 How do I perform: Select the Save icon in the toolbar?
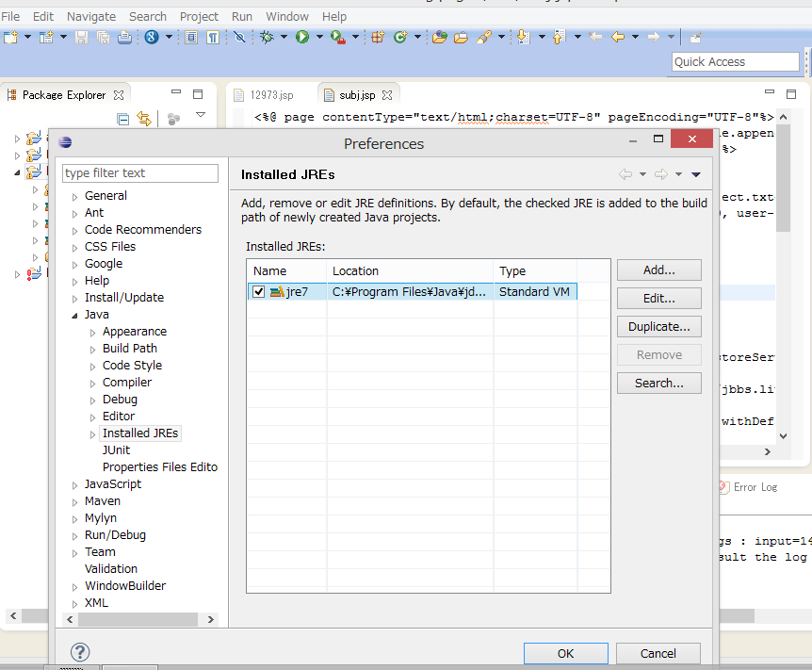click(81, 36)
